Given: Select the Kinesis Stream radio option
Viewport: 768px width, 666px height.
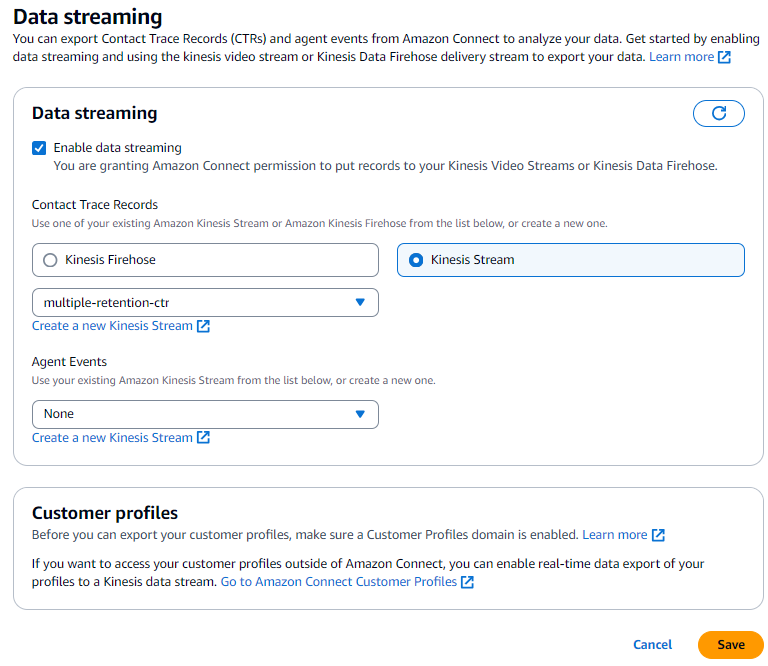Looking at the screenshot, I should (x=416, y=260).
